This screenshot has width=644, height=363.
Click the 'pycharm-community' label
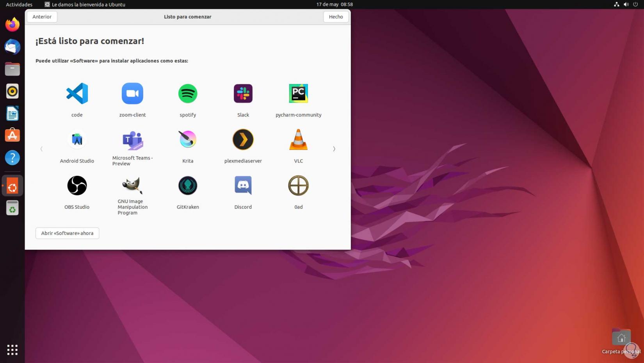pyautogui.click(x=299, y=115)
